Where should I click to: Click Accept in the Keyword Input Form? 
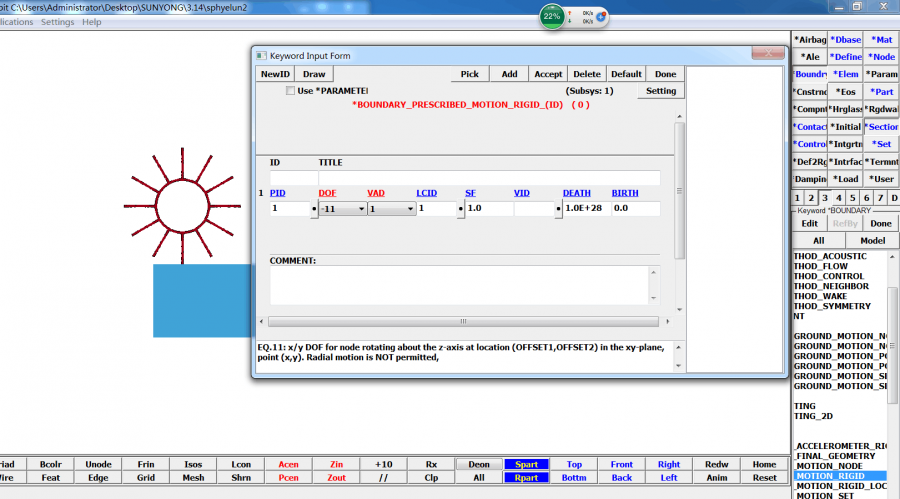[548, 74]
